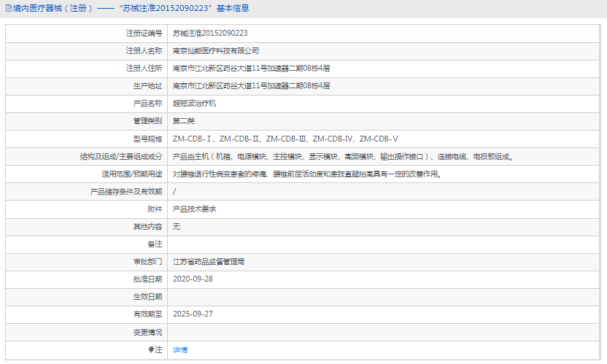Select the approval date 2020-09-28
The width and height of the screenshot is (607, 364).
[x=193, y=279]
